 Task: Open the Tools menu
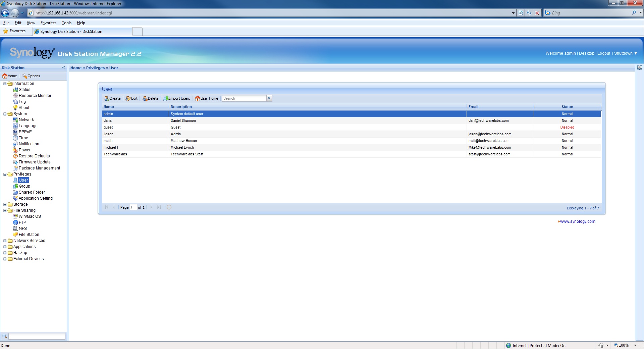pos(66,23)
